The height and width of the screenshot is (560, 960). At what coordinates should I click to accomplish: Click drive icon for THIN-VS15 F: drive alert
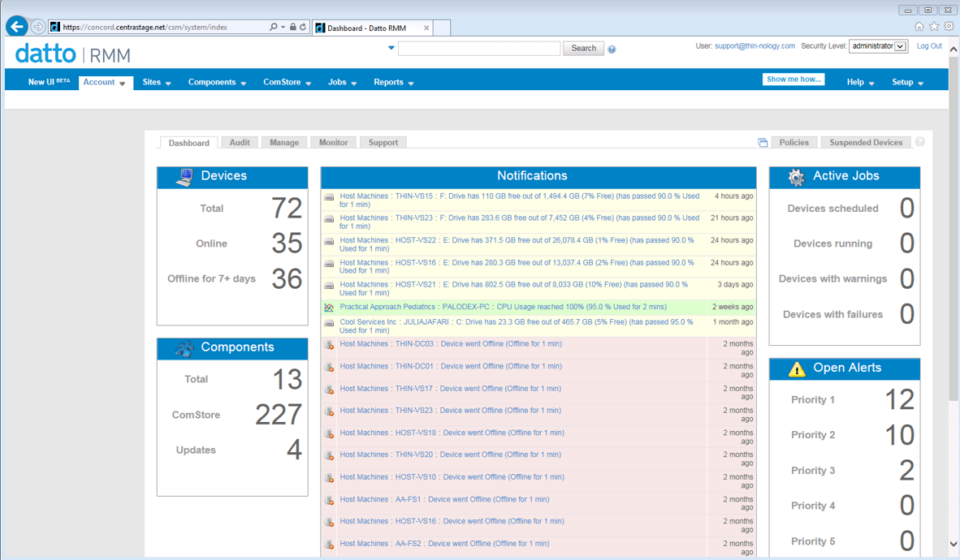coord(329,198)
